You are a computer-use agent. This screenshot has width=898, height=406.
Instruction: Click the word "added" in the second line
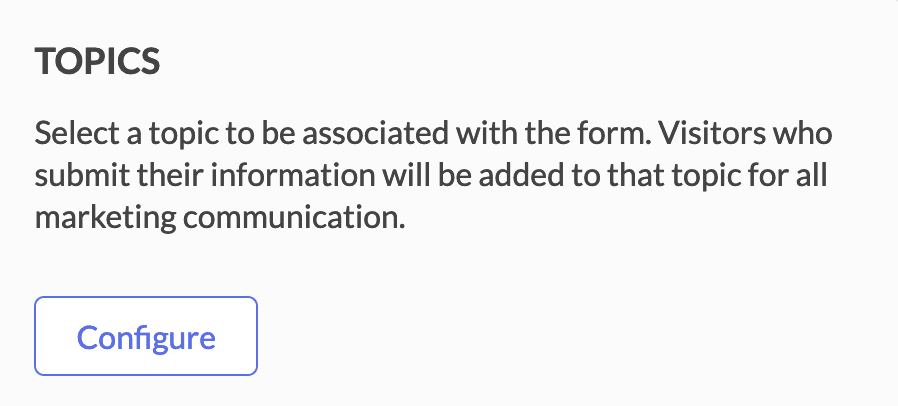click(515, 176)
